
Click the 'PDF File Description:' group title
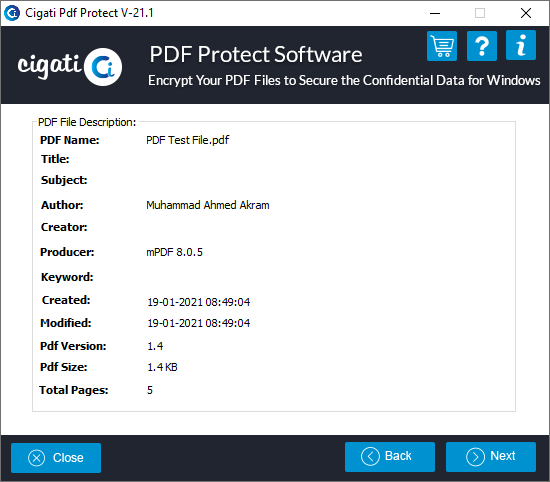[x=87, y=122]
